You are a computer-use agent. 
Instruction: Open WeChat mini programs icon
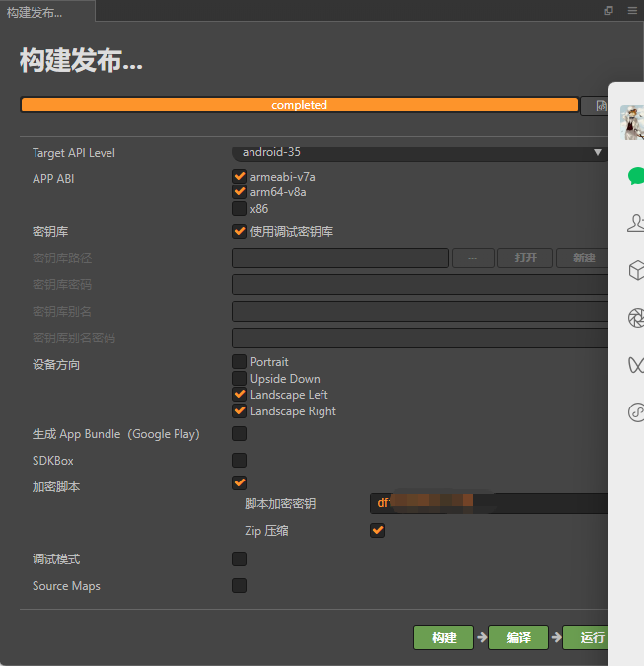(x=636, y=412)
